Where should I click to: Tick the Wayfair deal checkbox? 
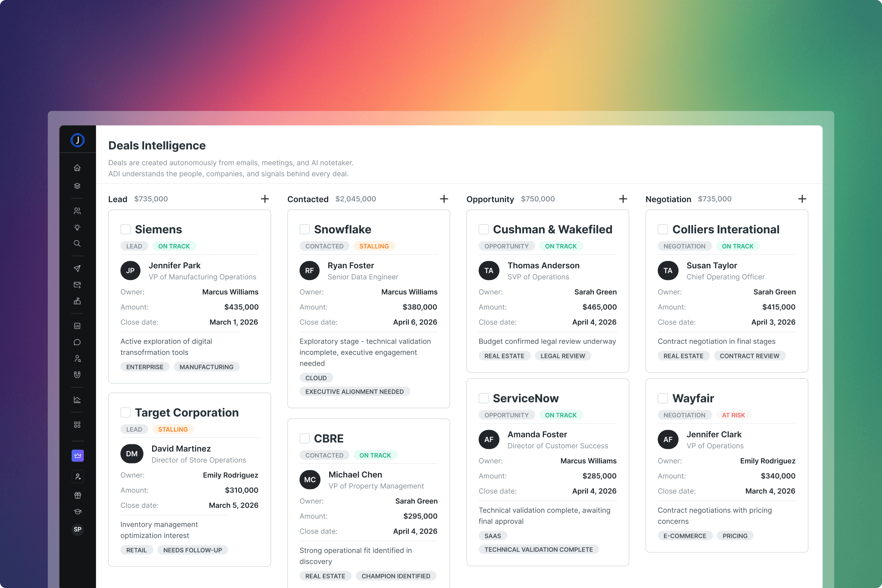click(x=663, y=398)
